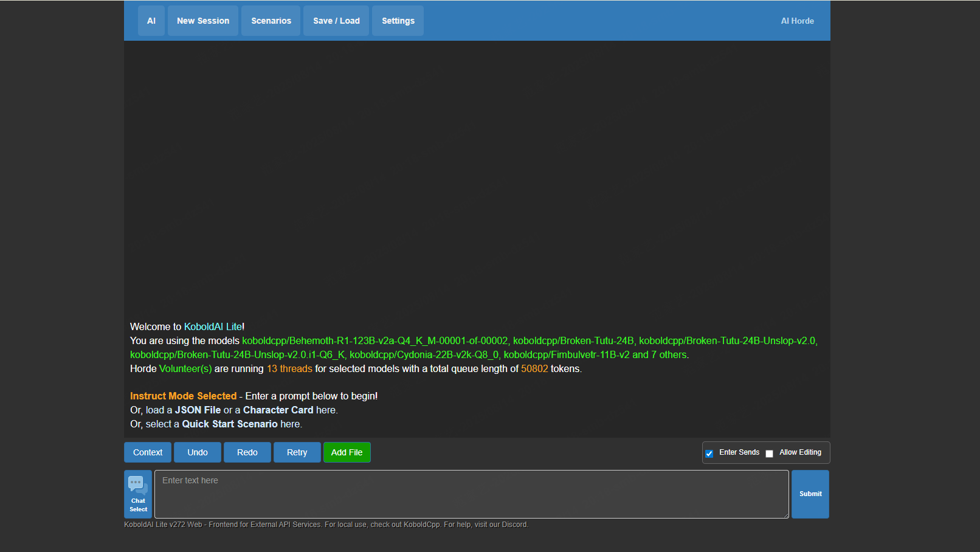Toggle the Enter Sends checkbox
Image resolution: width=980 pixels, height=552 pixels.
coord(709,454)
